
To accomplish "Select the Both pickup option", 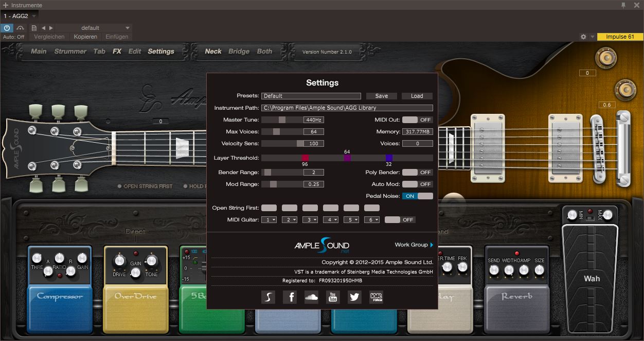I will (264, 52).
